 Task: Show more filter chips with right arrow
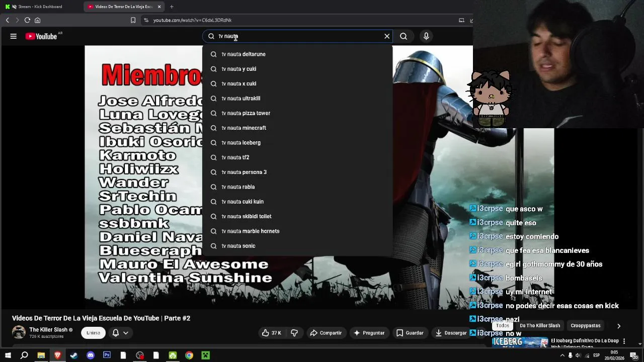pos(619,326)
